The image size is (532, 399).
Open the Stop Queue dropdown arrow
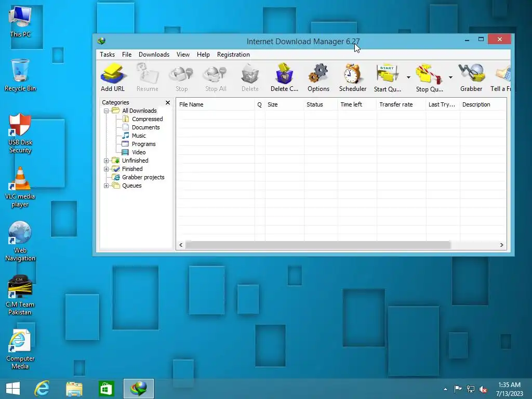tap(450, 77)
